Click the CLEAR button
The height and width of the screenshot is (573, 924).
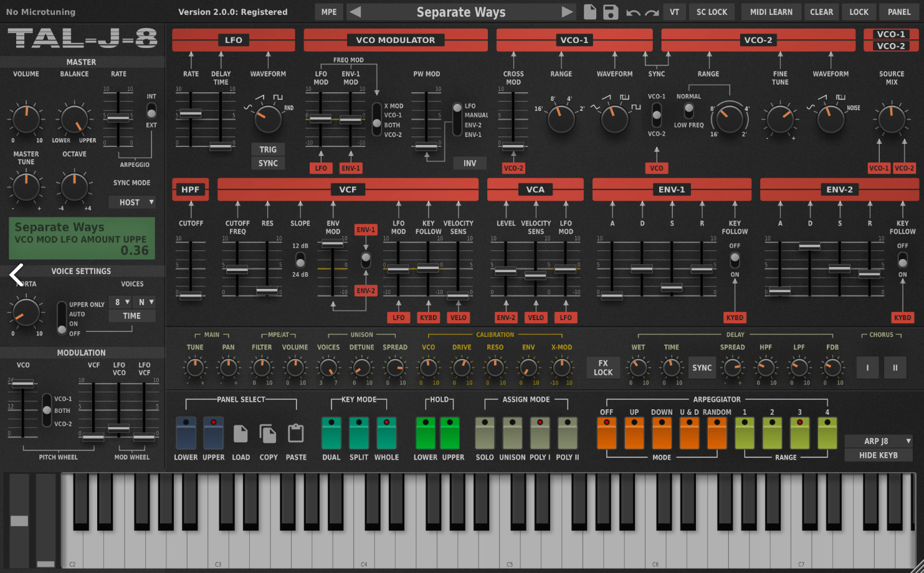(x=821, y=12)
